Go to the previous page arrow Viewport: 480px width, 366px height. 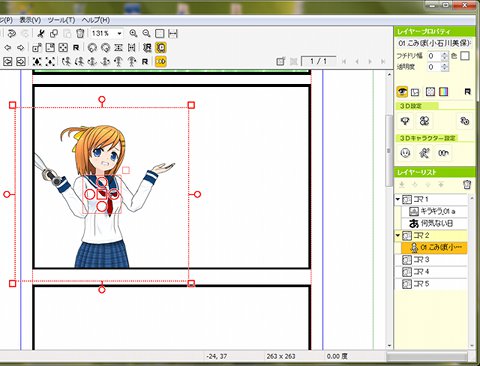point(357,62)
